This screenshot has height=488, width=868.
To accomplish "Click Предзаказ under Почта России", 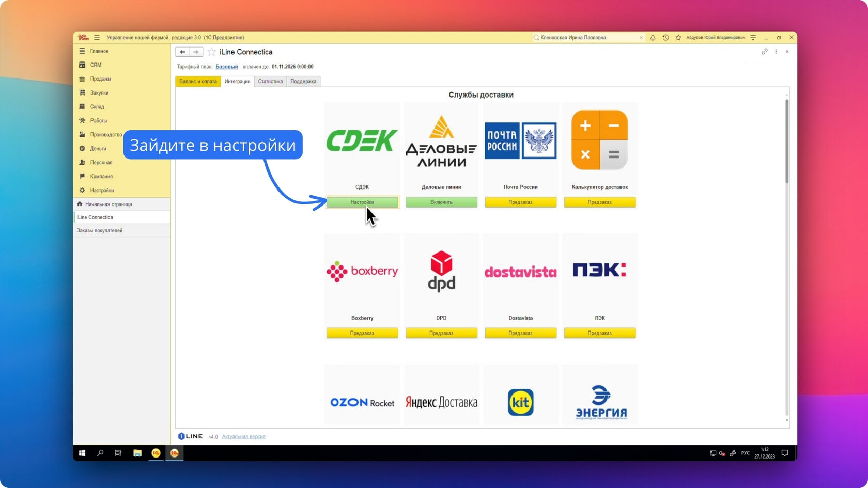I will 520,202.
